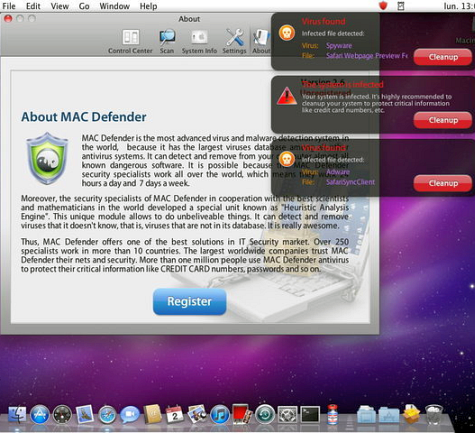The image size is (475, 433).
Task: Open Finder from the dock
Action: tap(17, 414)
